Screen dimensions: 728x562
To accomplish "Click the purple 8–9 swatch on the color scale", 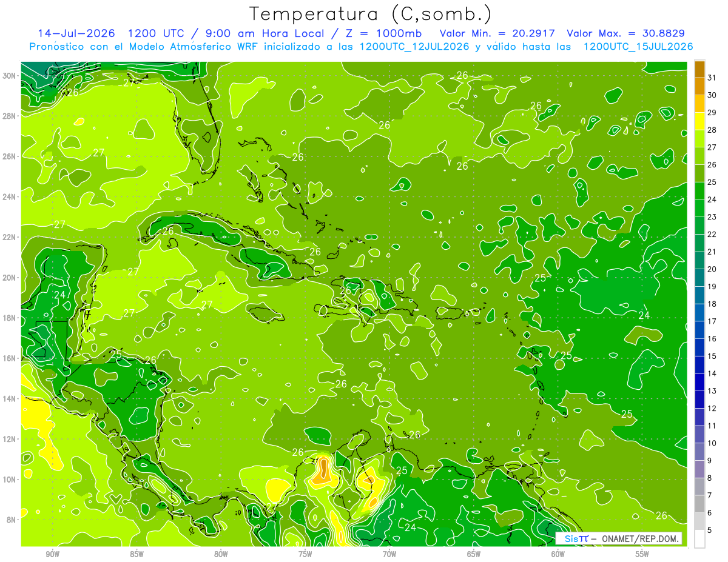I will [699, 469].
